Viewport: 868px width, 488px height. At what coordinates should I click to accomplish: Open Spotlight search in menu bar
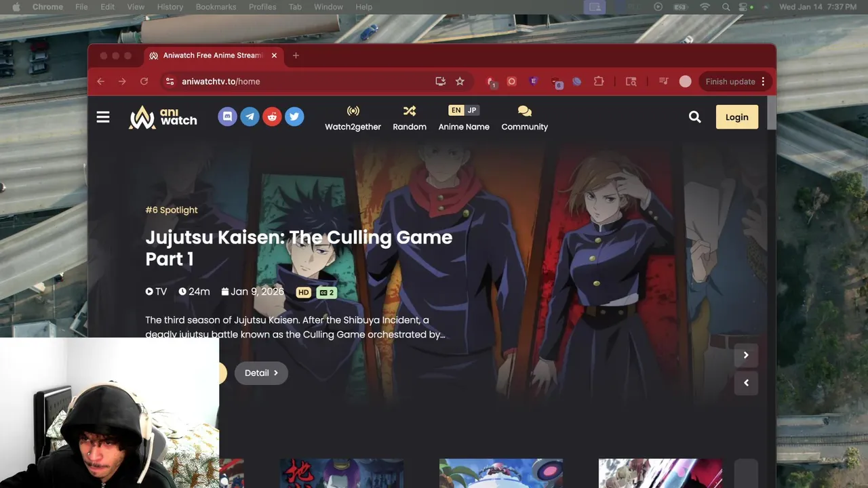pyautogui.click(x=726, y=7)
